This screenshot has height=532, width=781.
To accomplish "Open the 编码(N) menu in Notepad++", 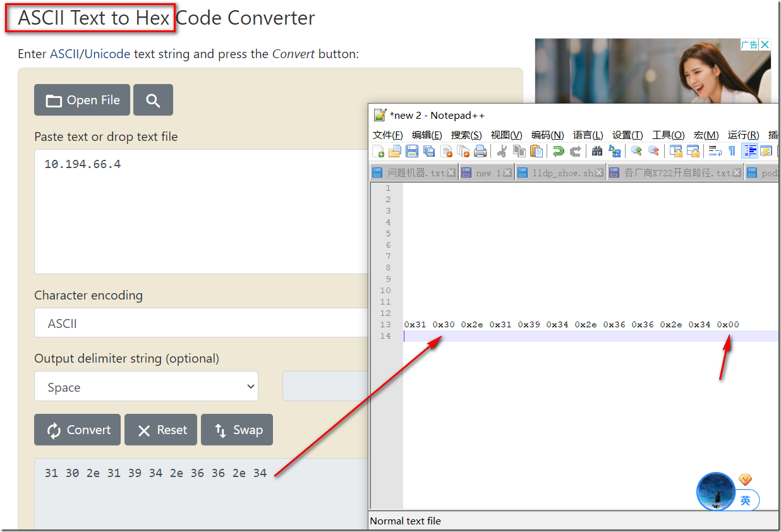I will point(547,135).
